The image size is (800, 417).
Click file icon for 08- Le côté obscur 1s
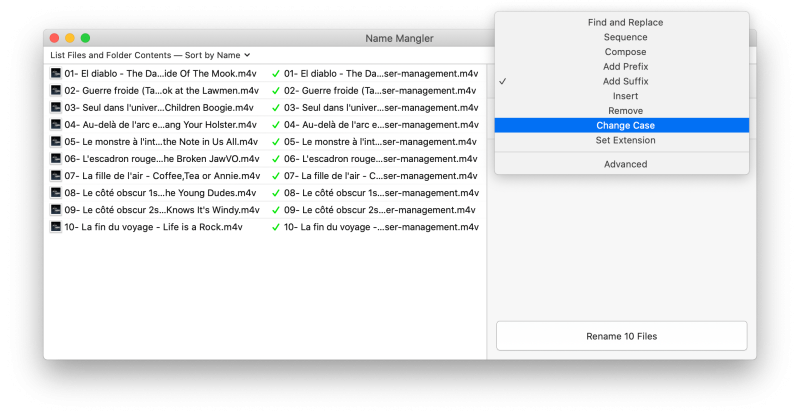56,193
